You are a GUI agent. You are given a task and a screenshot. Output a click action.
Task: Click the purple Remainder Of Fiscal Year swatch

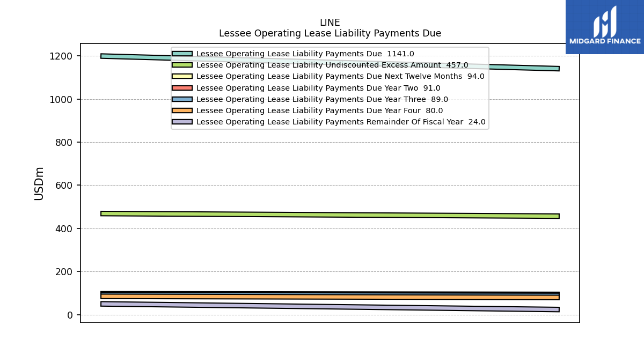point(182,122)
